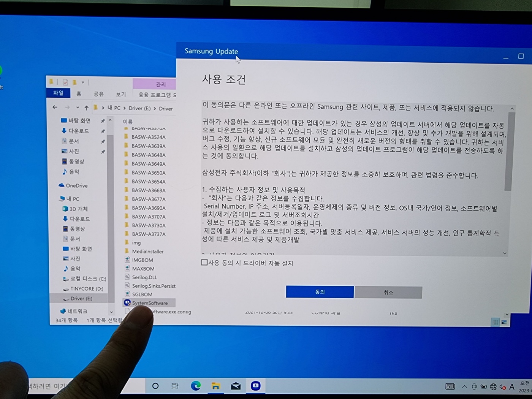Maximize the Samsung Update window
This screenshot has width=532, height=399.
click(x=521, y=56)
